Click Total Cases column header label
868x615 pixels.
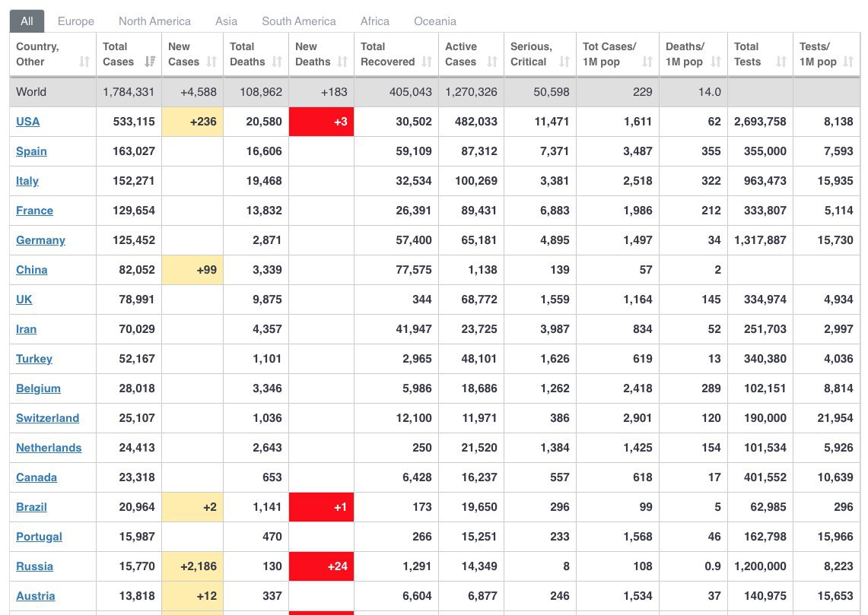118,54
